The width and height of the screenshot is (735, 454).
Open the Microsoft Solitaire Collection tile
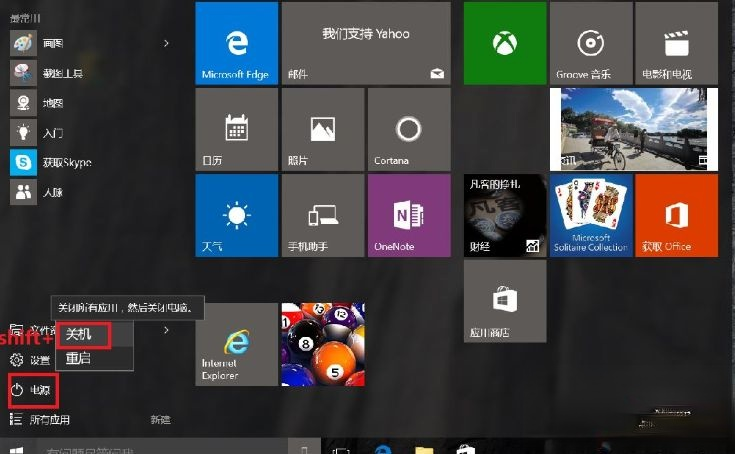tap(591, 216)
